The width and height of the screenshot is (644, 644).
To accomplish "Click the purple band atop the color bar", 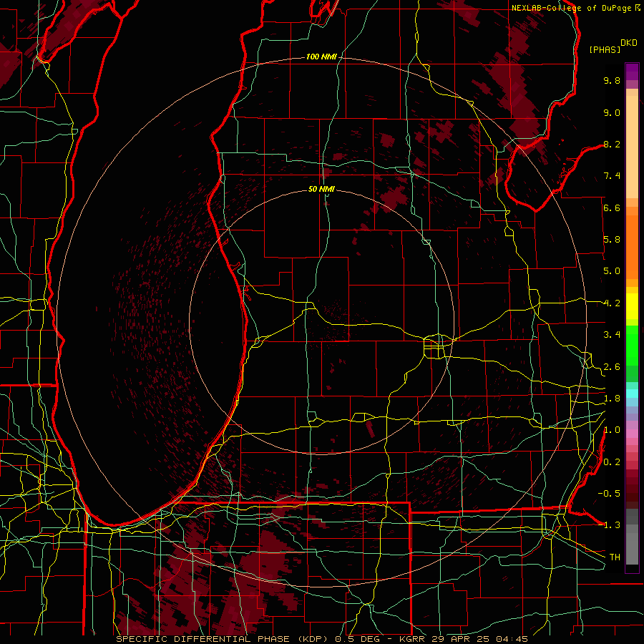I will [x=632, y=72].
